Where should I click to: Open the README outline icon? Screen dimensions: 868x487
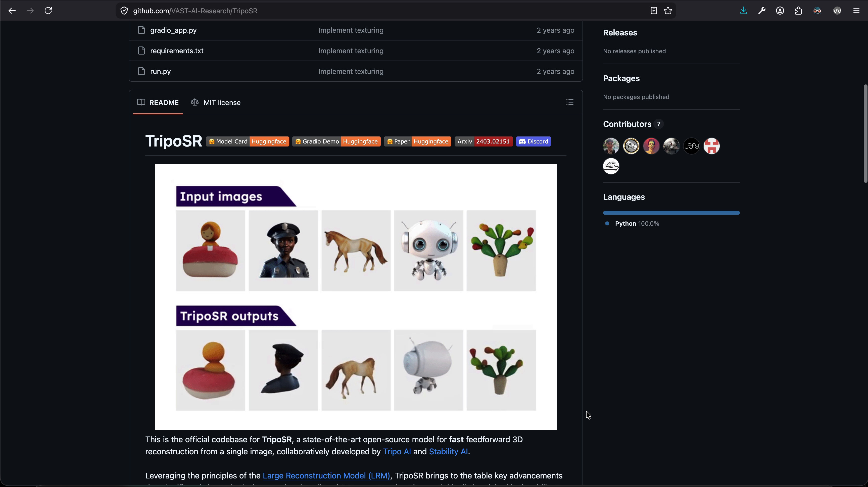click(570, 103)
